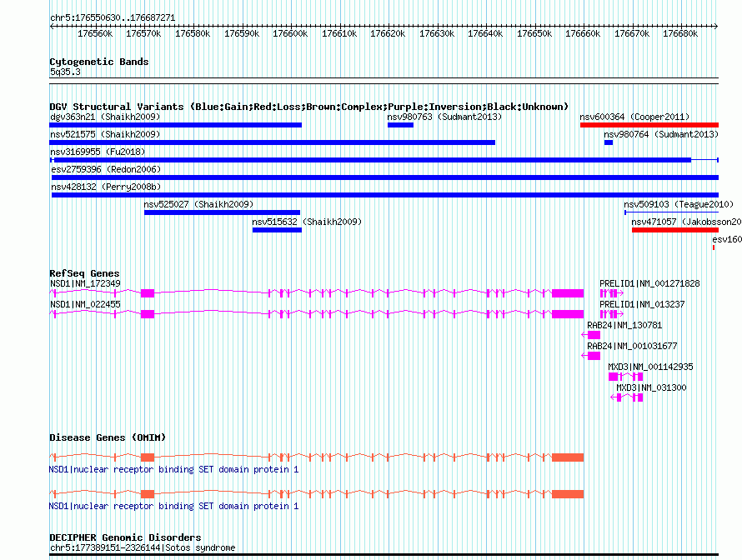Select the RAB24|NM_001031677 gene glyph

590,356
